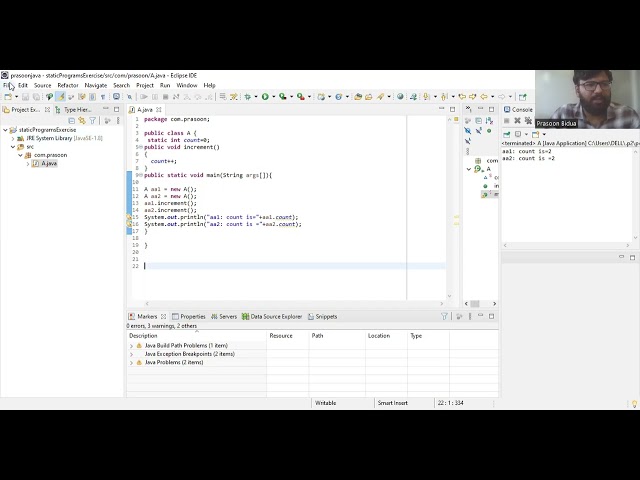Collapse the staticProgramsExercise project node

pos(5,130)
